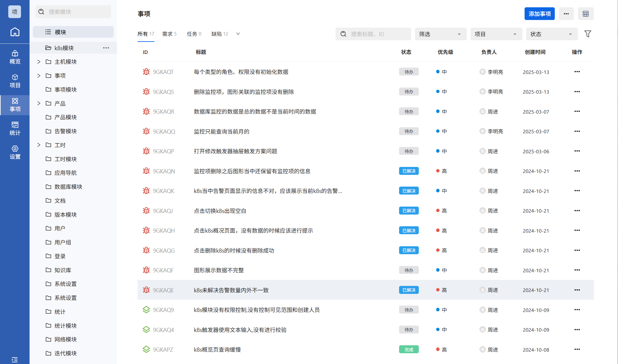The image size is (618, 364).
Task: Open 设置 settings in left sidebar
Action: coord(15,152)
